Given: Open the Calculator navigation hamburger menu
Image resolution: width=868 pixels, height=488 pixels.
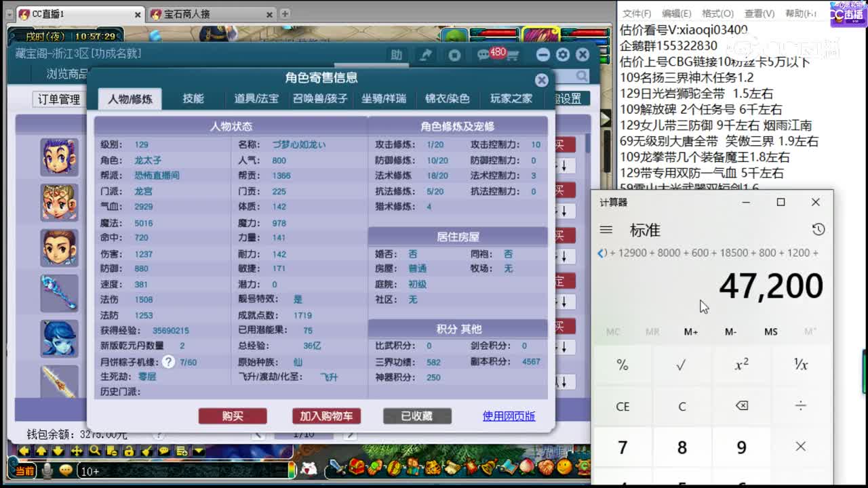Looking at the screenshot, I should [x=606, y=230].
